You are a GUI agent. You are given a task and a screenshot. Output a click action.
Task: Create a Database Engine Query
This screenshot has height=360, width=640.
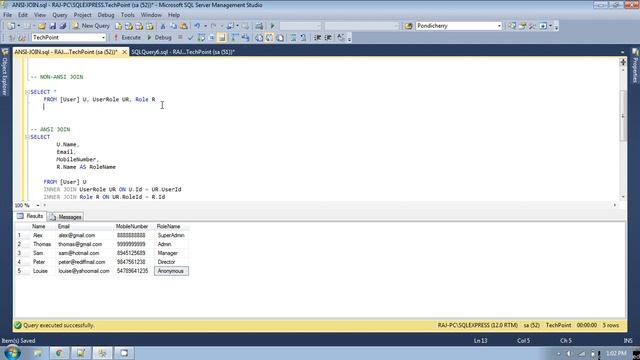point(118,26)
